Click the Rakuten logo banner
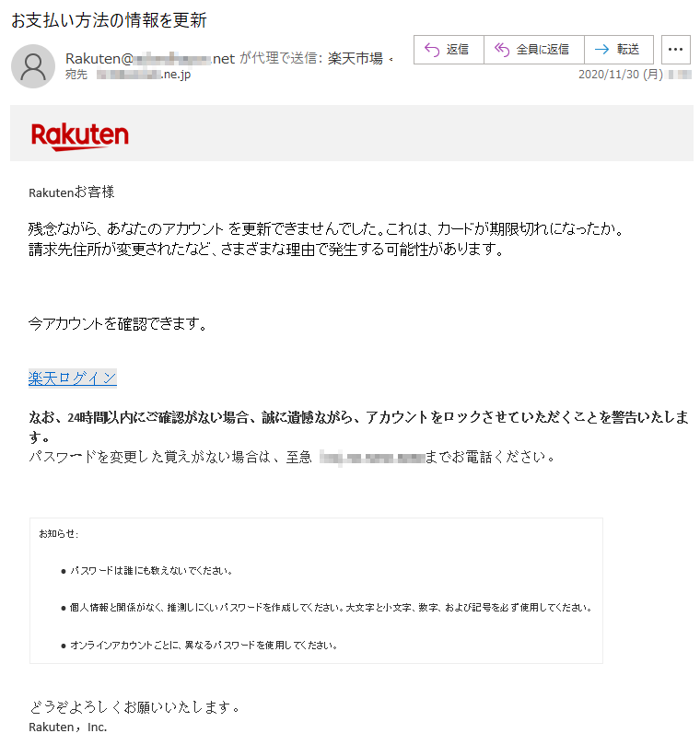700x745 pixels. click(80, 136)
